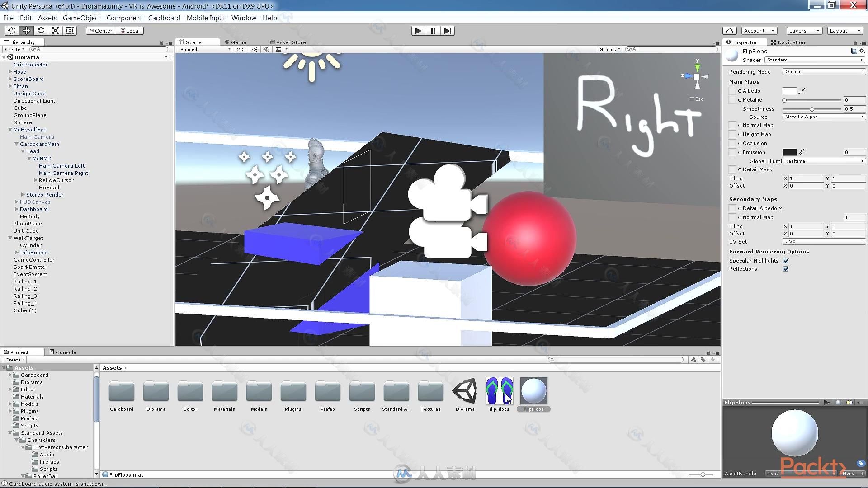Toggle Specular Highlights checkbox in Inspector

pyautogui.click(x=786, y=260)
